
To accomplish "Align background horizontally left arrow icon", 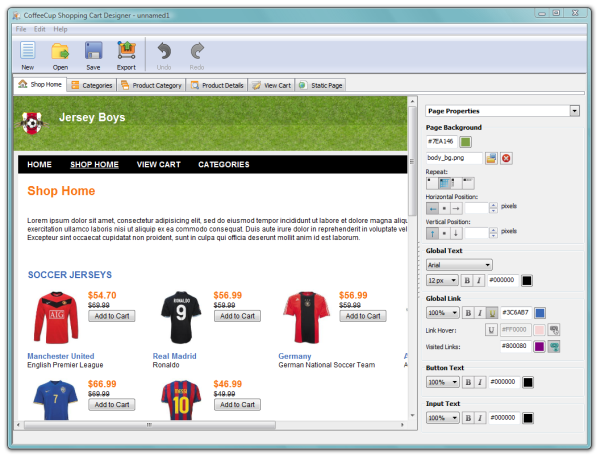I will click(x=432, y=208).
